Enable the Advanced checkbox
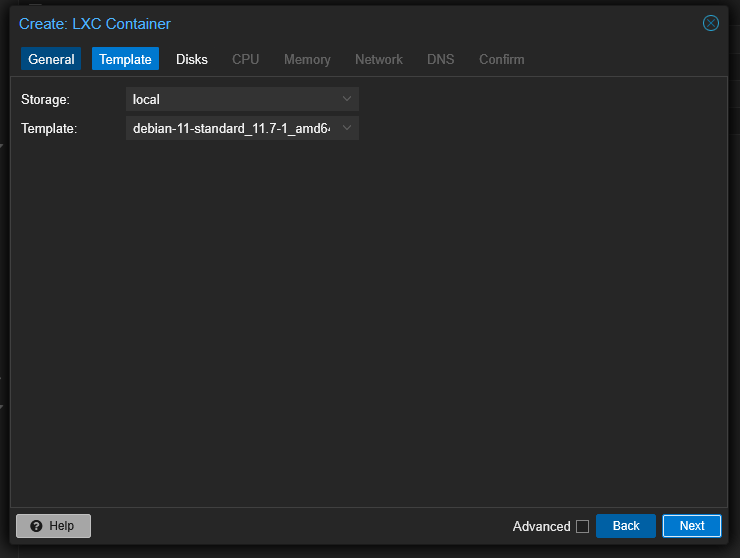Screen dimensions: 740x558 582,526
